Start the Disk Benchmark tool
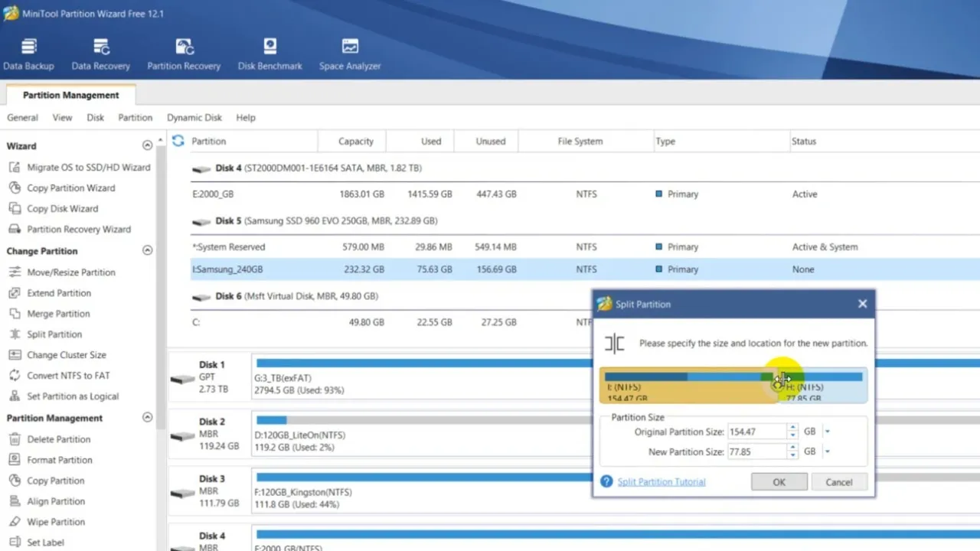The height and width of the screenshot is (551, 980). [x=269, y=54]
